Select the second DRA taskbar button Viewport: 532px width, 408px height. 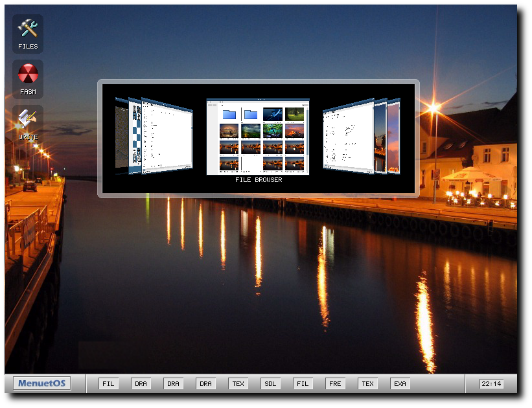173,383
